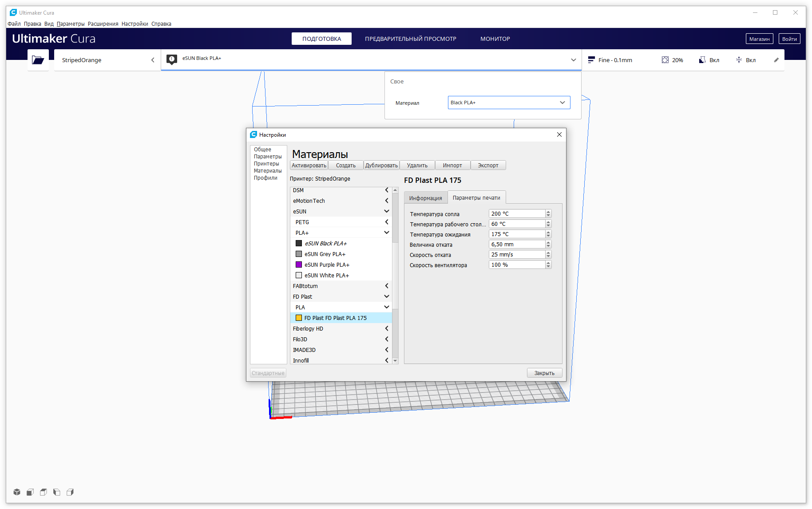
Task: Select eSUN Grey PLA+ material
Action: (341, 254)
